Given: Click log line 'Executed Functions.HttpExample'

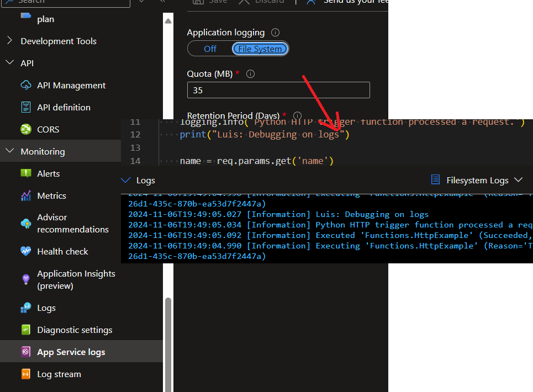Looking at the screenshot, I should pos(330,235).
